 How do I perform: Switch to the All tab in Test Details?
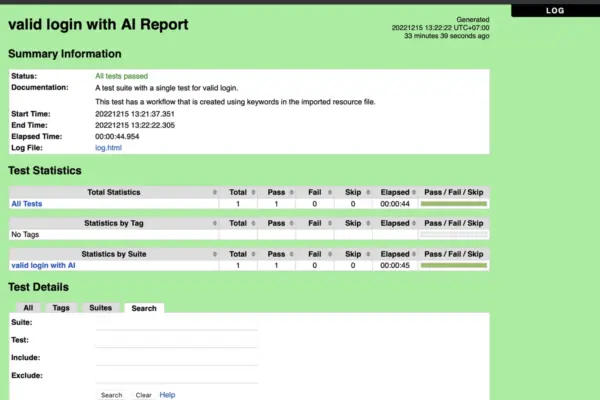28,308
